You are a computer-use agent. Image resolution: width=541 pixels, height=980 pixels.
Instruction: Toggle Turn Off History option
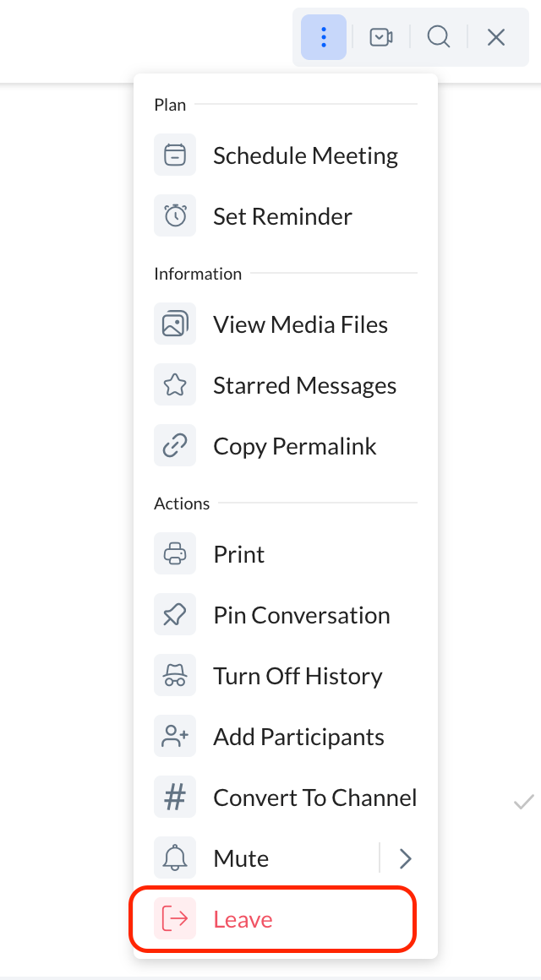click(x=298, y=676)
